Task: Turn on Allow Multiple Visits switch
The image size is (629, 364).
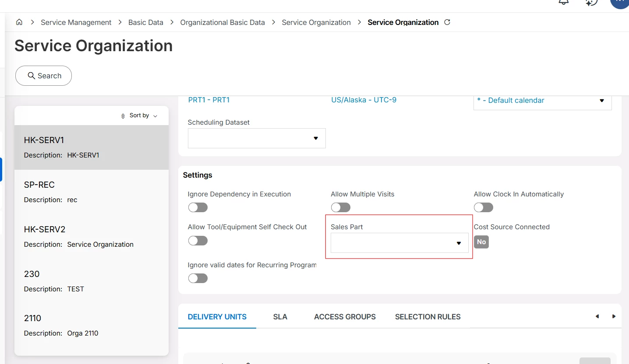Action: pyautogui.click(x=341, y=207)
